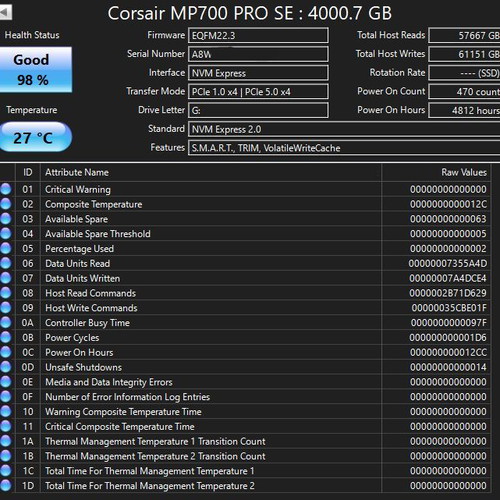Click the Attribute Name column header

pyautogui.click(x=211, y=172)
